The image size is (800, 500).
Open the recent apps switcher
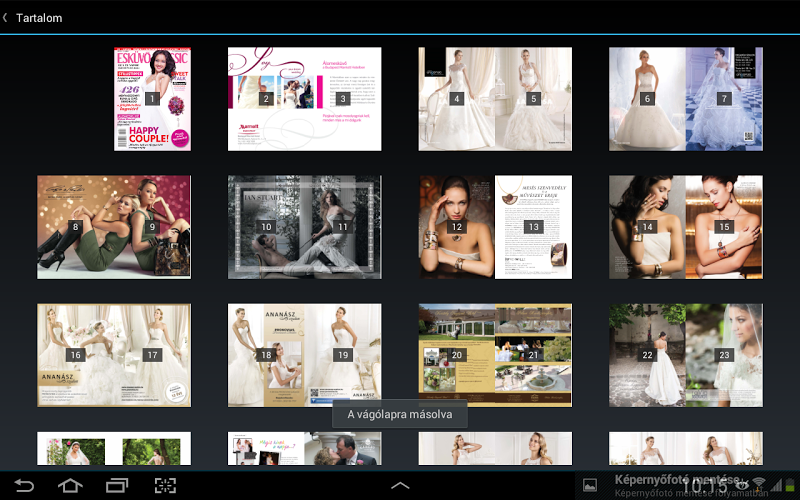point(117,486)
